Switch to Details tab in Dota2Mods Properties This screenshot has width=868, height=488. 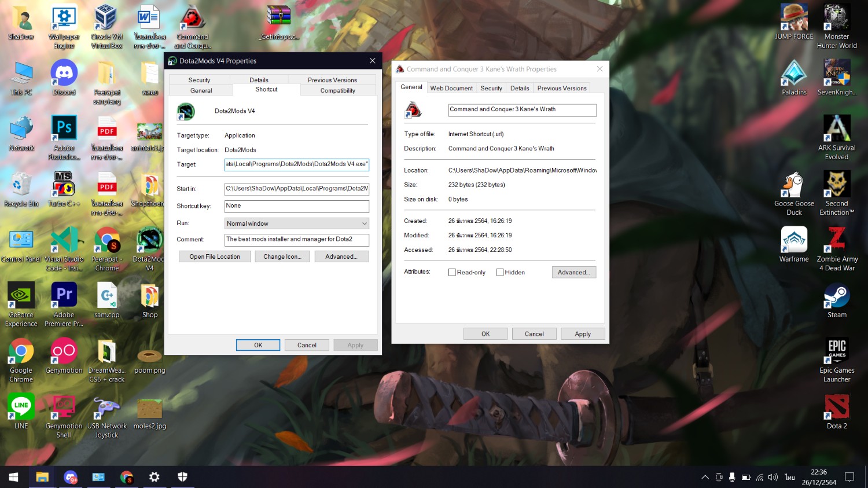(x=259, y=80)
